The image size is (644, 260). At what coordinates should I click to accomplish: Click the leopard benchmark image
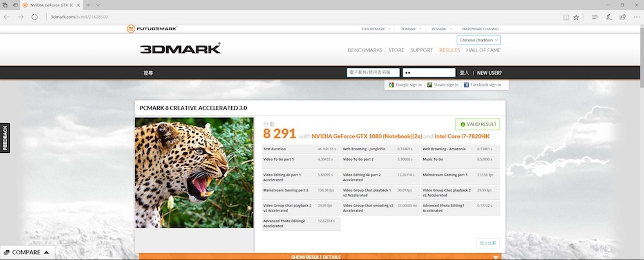click(194, 173)
